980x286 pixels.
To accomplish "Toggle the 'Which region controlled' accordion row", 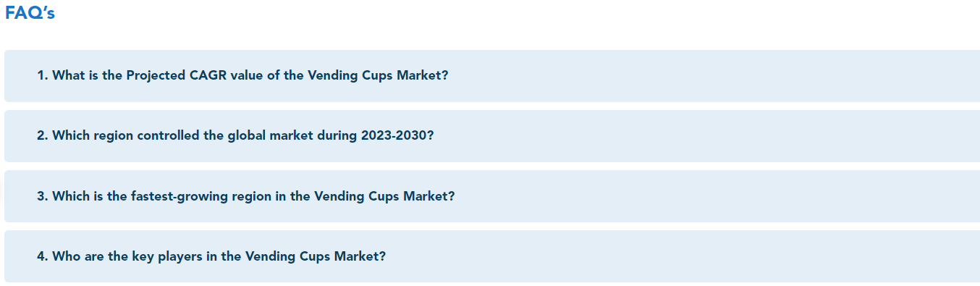I will point(492,136).
